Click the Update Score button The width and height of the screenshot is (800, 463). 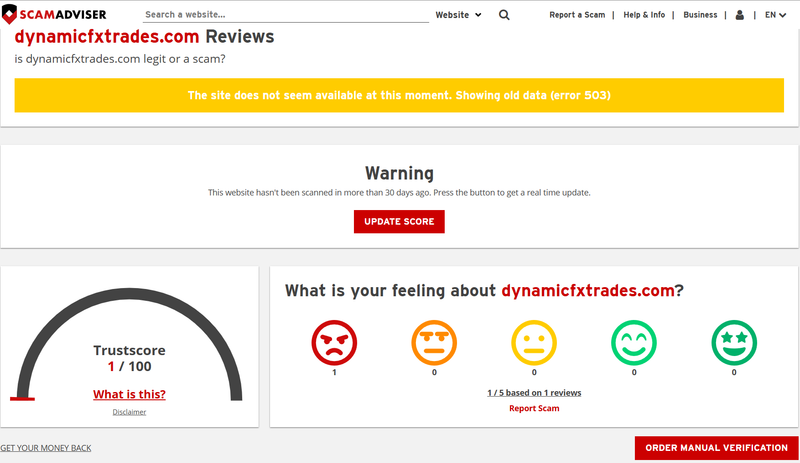pyautogui.click(x=399, y=222)
